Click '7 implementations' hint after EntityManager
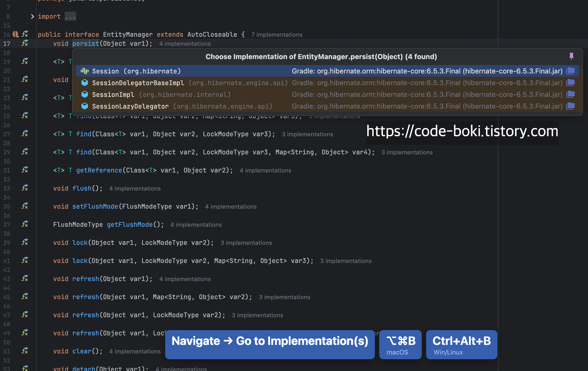This screenshot has height=371, width=588. (277, 35)
